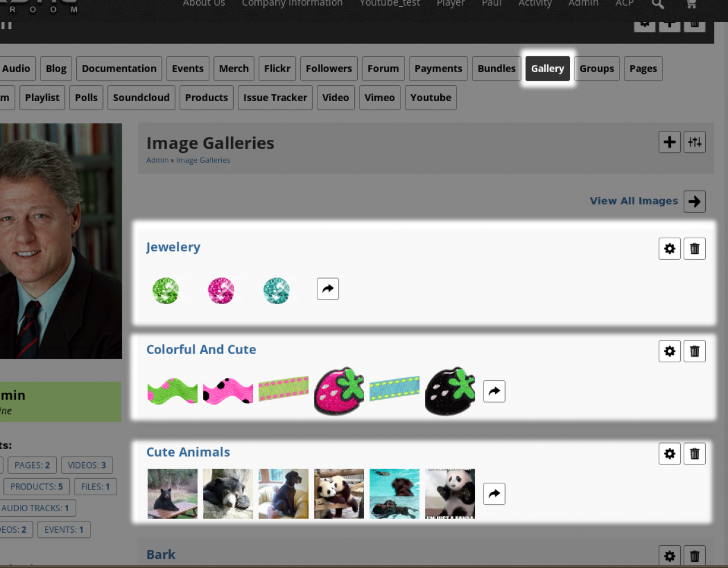Open the pink wavy ribbon with black dots
The height and width of the screenshot is (568, 728).
228,391
